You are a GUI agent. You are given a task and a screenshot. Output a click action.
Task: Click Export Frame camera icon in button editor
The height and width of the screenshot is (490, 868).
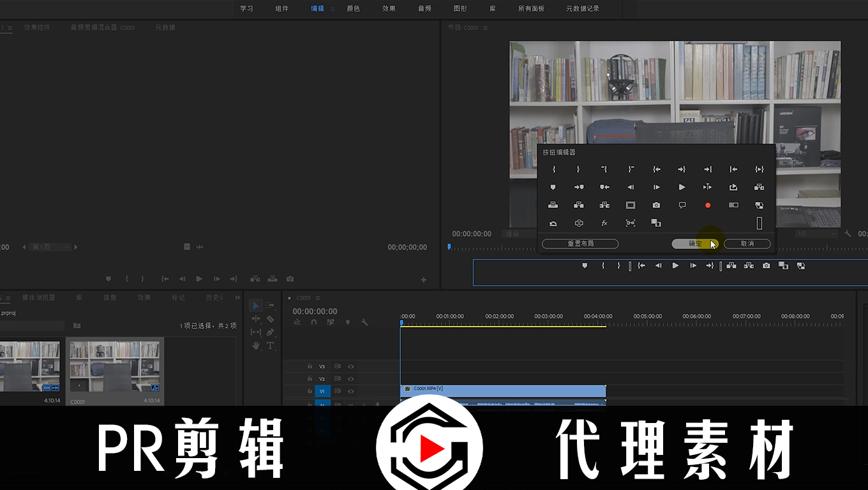(x=656, y=205)
